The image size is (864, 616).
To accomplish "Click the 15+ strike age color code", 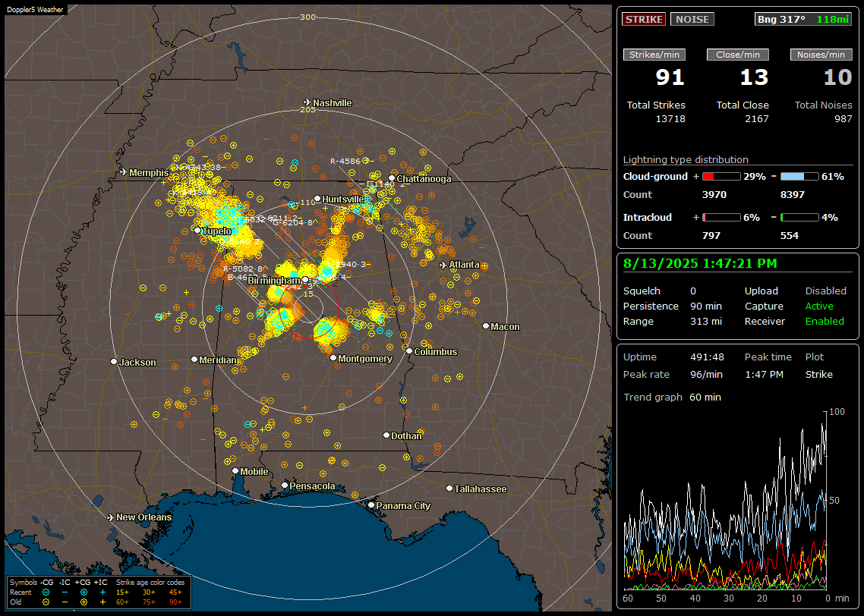I will point(122,592).
